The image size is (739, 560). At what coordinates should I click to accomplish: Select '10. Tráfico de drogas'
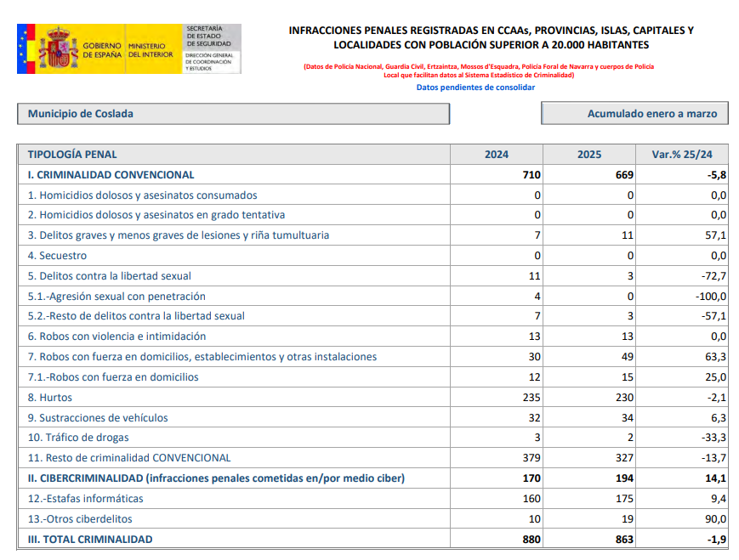pos(78,437)
